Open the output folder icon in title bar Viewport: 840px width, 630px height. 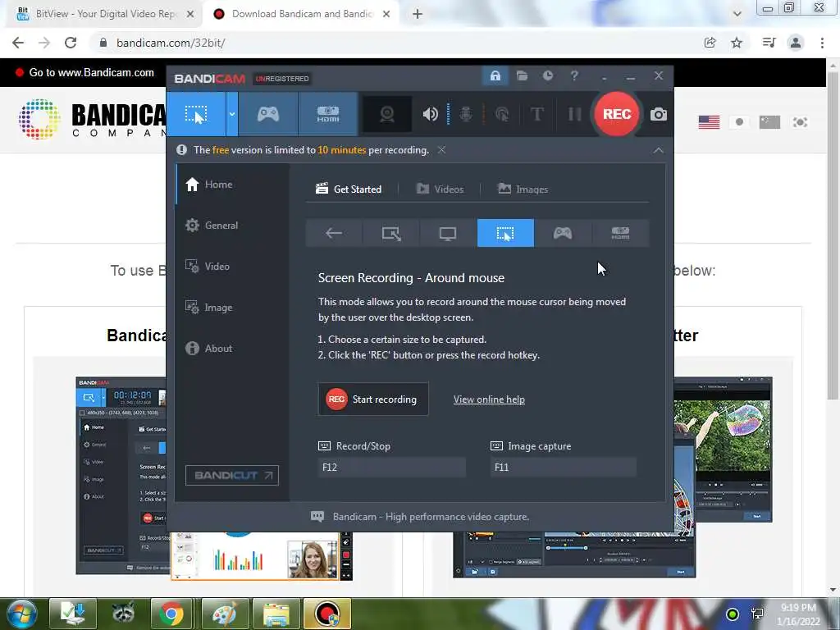(522, 75)
